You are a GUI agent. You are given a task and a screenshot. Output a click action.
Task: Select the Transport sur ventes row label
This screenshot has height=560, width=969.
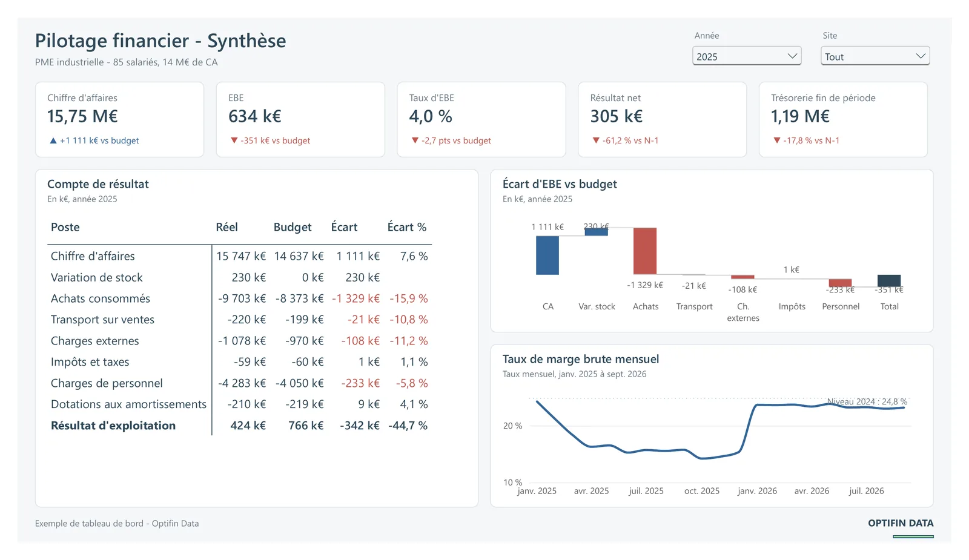(x=103, y=320)
